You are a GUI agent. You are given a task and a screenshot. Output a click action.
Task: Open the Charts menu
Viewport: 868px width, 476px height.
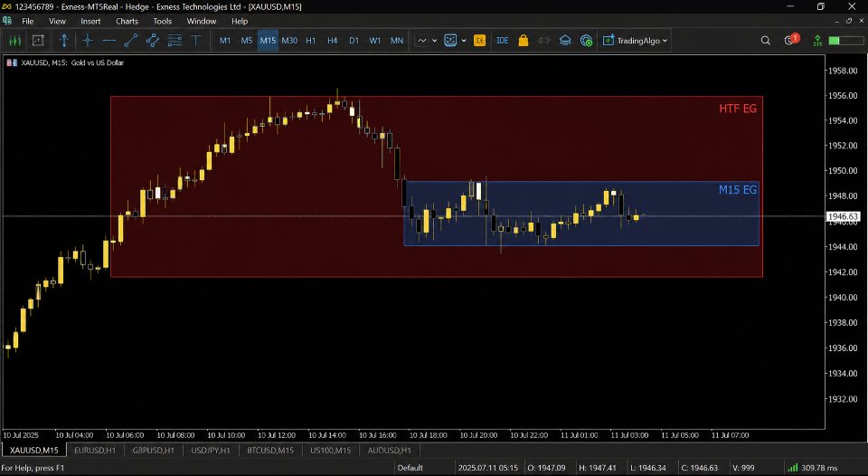(x=127, y=21)
